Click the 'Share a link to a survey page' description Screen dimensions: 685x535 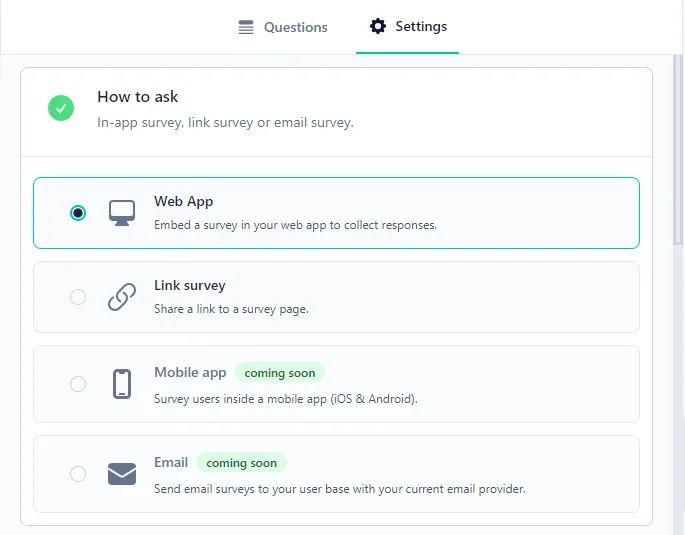pos(231,309)
